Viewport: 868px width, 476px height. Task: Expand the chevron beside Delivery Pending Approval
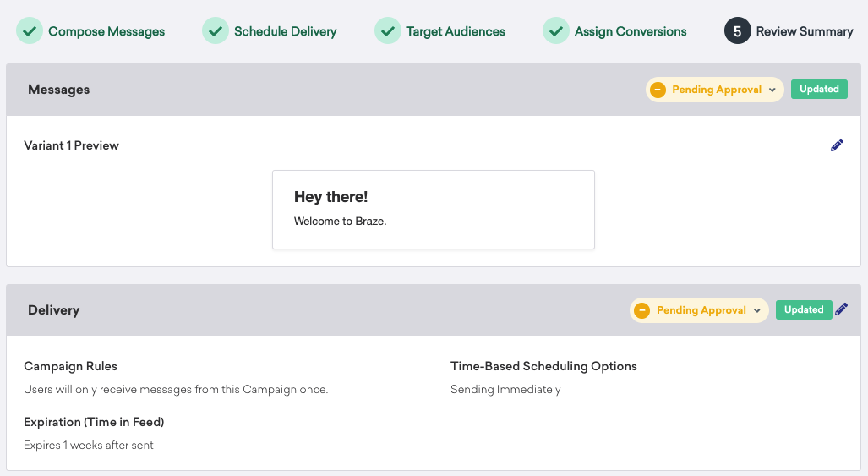click(x=756, y=311)
